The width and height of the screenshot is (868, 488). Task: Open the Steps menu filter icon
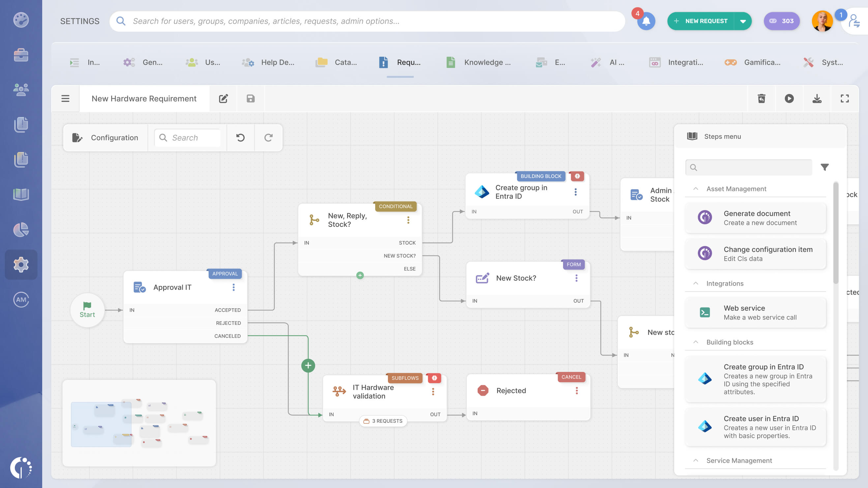coord(825,167)
